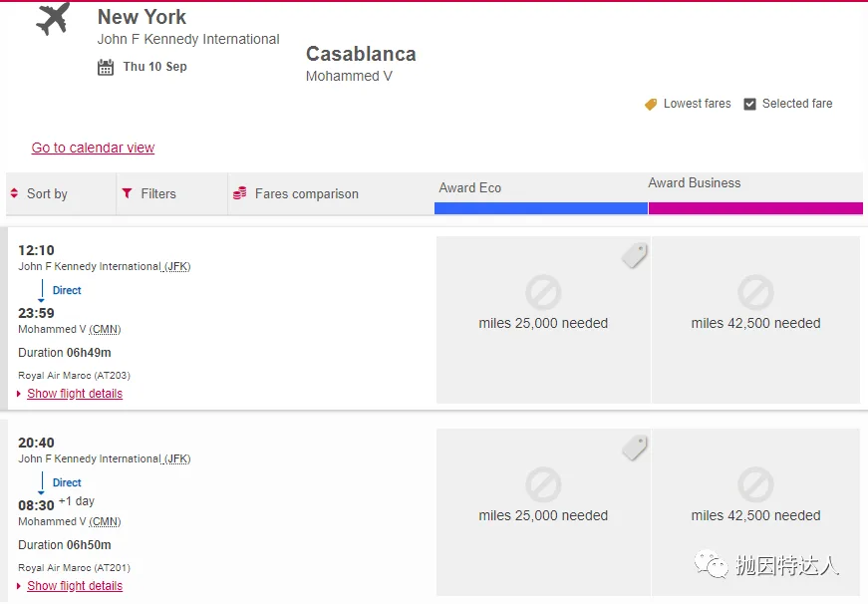Toggle the Selected fare checkbox
This screenshot has width=868, height=604.
[x=749, y=104]
